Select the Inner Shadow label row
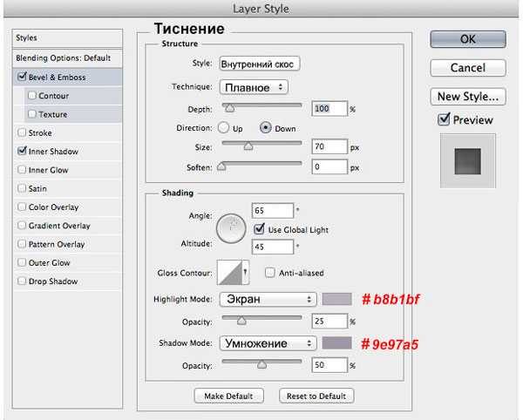Image resolution: width=523 pixels, height=420 pixels. [x=67, y=152]
